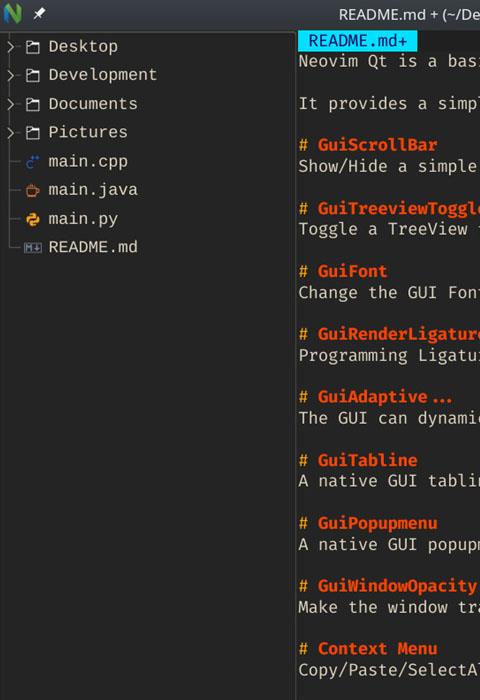Click the C++ file icon beside main.cpp
The width and height of the screenshot is (480, 700).
pyautogui.click(x=33, y=161)
